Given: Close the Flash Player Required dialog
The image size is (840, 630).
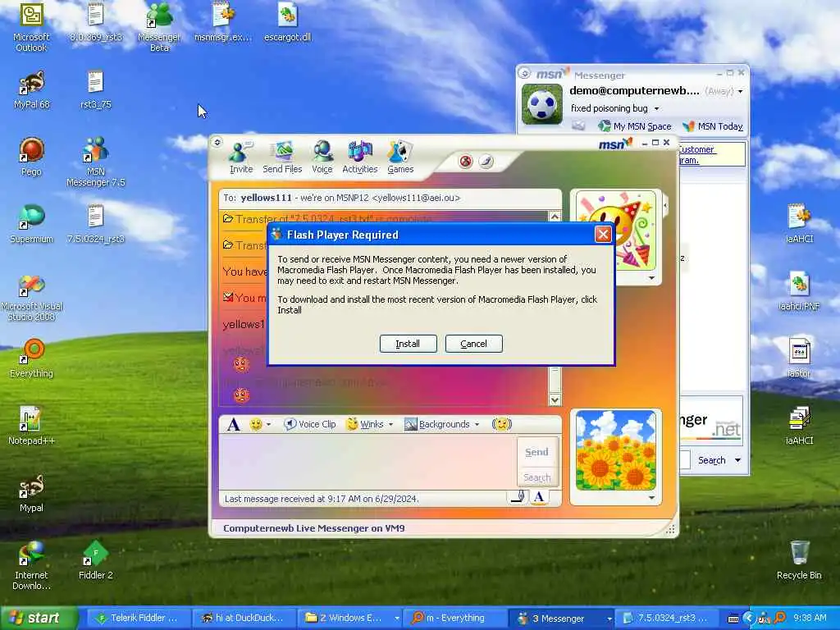Looking at the screenshot, I should point(603,234).
